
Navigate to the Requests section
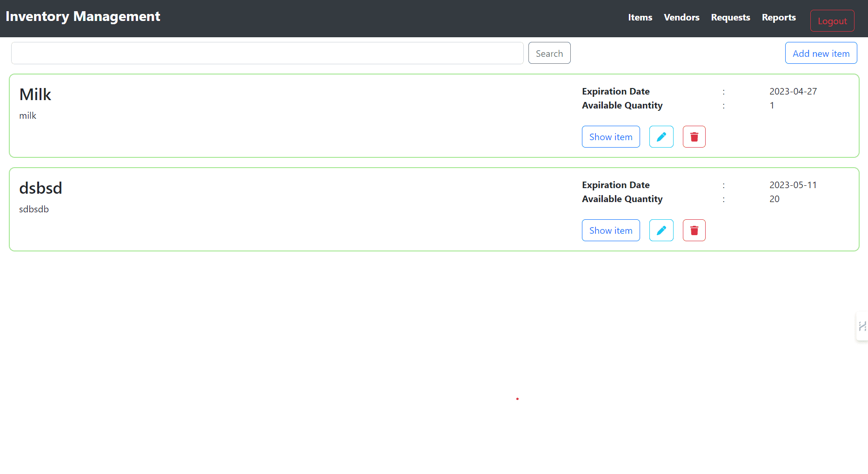coord(730,18)
